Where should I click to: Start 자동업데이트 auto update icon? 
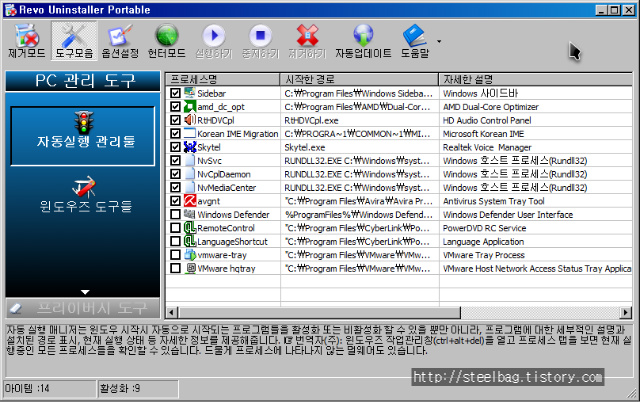tap(363, 41)
